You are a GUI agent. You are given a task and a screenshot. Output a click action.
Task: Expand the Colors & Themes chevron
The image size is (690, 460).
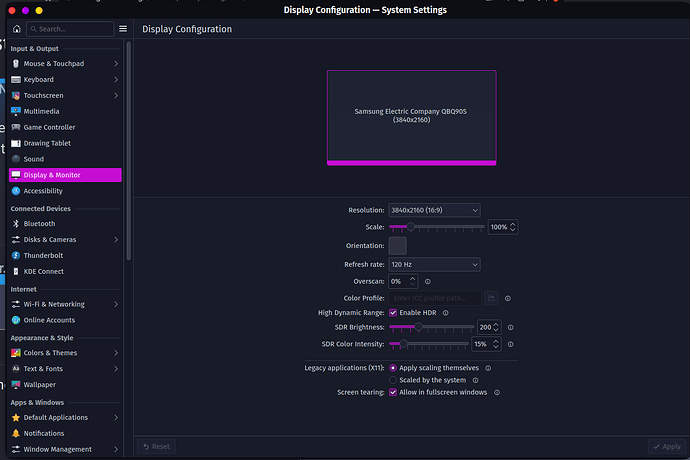click(x=116, y=353)
